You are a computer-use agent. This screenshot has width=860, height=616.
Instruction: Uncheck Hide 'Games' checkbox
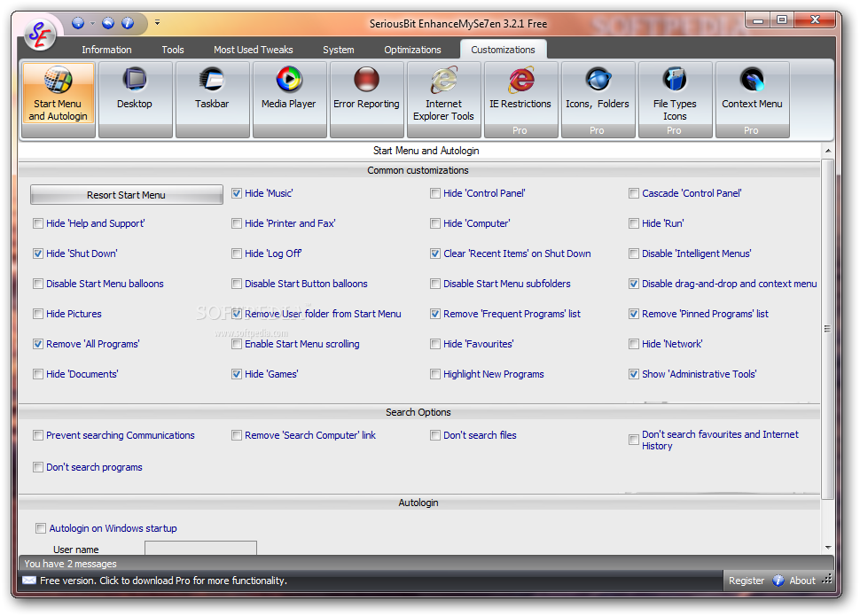tap(237, 374)
